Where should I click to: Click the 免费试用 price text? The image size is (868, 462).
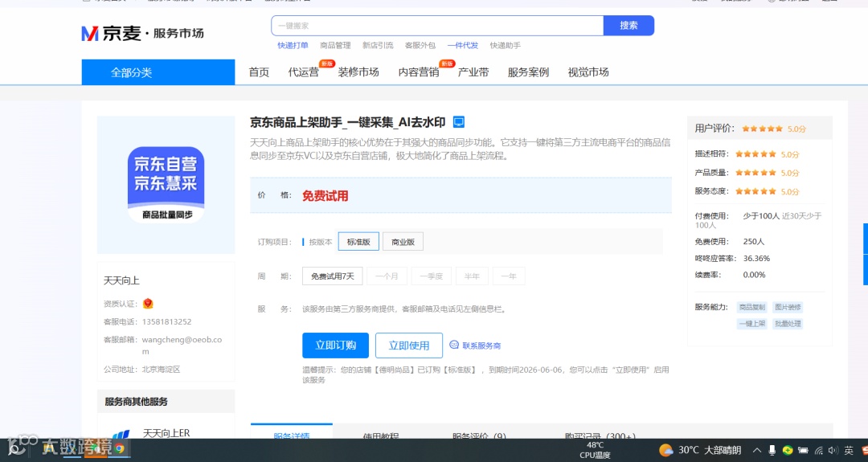point(325,196)
